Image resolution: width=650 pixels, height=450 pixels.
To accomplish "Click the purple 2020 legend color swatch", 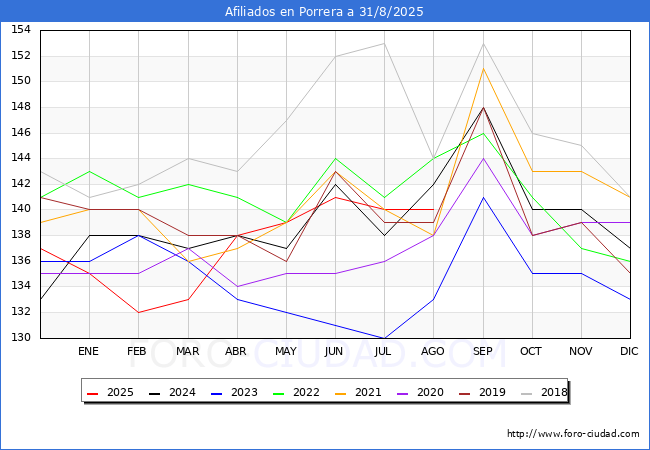I will coord(403,393).
